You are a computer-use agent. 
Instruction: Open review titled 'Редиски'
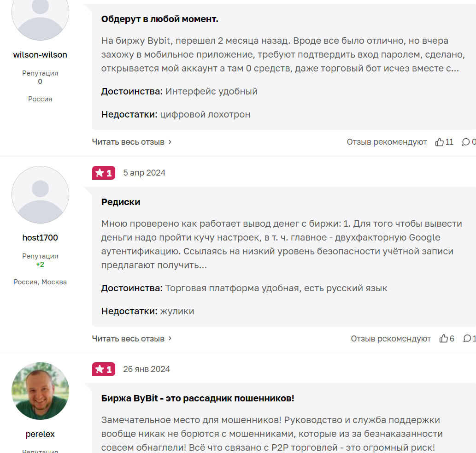tap(121, 202)
